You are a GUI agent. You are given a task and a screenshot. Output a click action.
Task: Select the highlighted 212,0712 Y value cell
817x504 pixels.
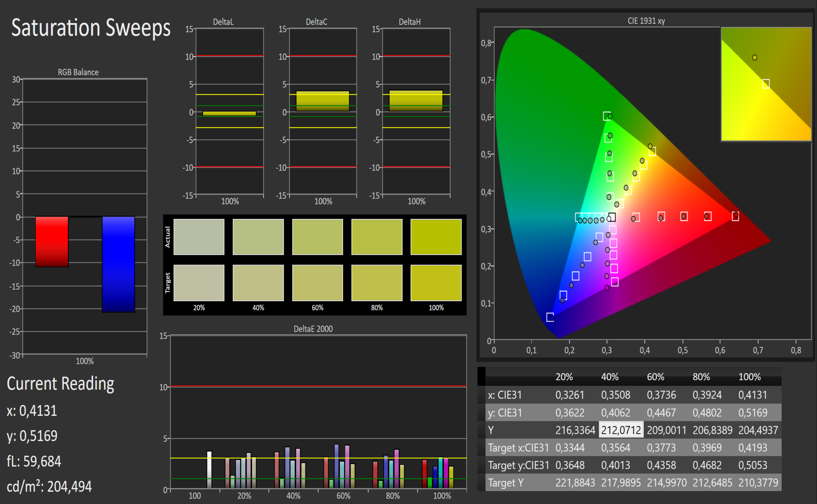(x=621, y=430)
